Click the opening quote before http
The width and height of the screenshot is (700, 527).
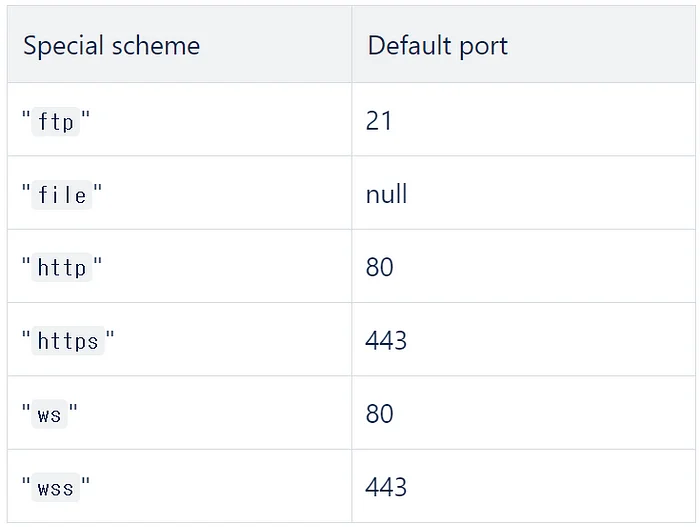pyautogui.click(x=26, y=264)
